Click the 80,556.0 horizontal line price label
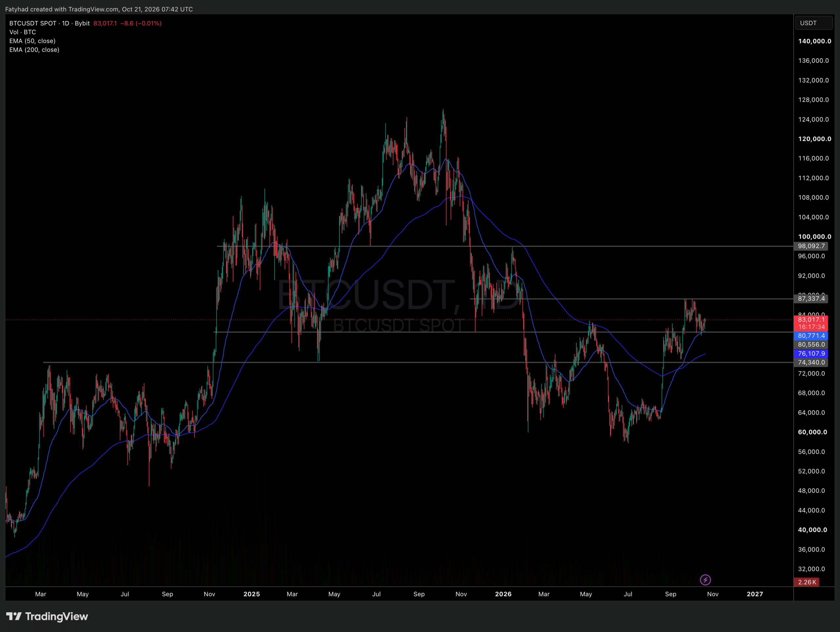840x632 pixels. tap(811, 345)
